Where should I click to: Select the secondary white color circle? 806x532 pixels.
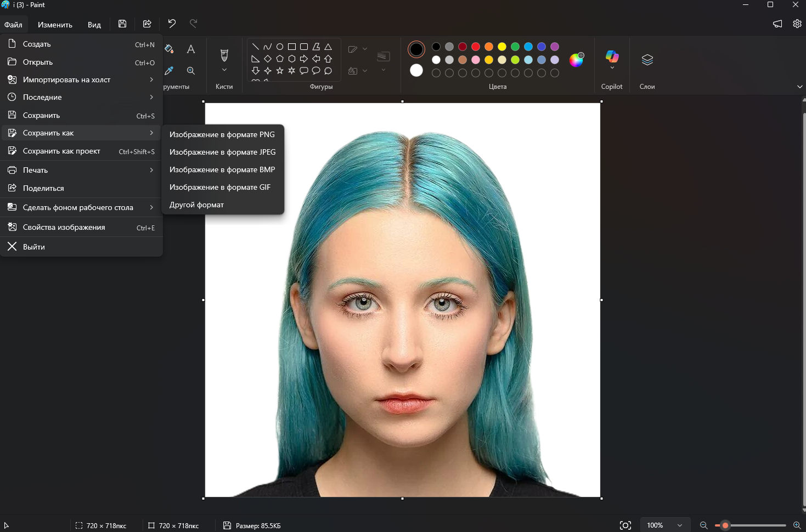416,70
